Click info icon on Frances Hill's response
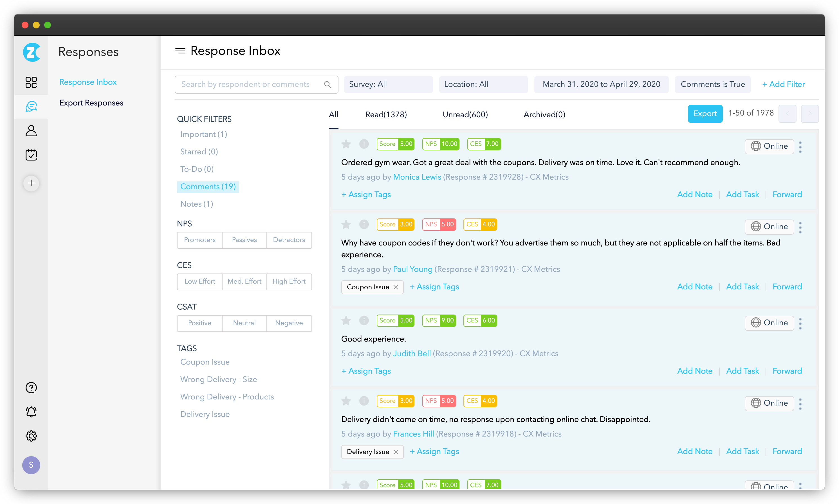Screen dimensions: 839x504 364,401
